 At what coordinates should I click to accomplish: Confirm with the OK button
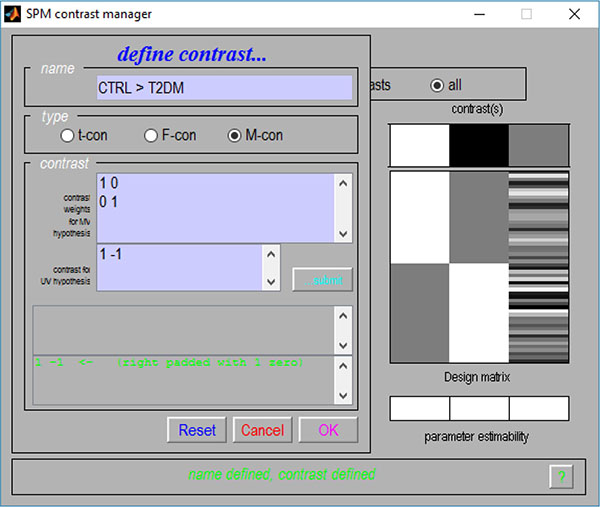tap(328, 430)
